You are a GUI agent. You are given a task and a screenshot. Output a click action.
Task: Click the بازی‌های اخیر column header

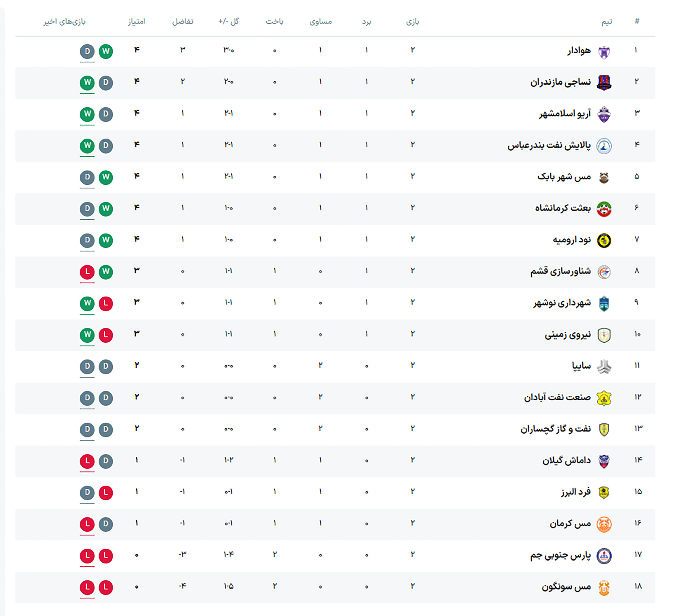[x=64, y=22]
